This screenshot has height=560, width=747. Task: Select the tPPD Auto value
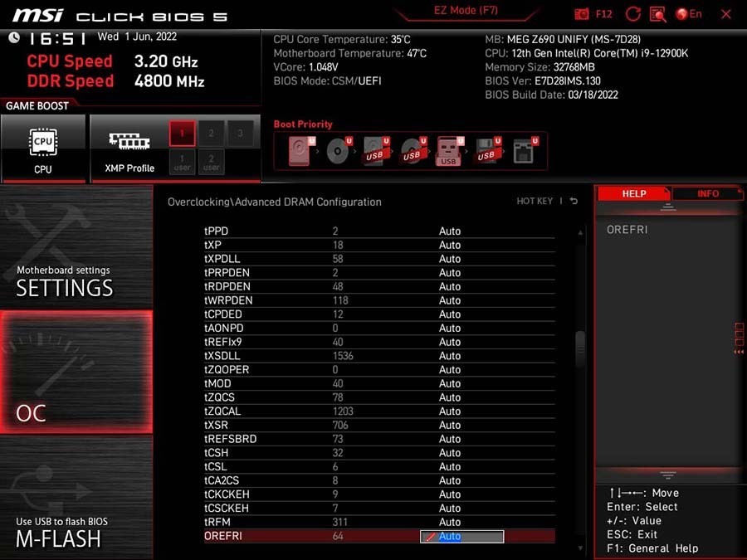449,231
